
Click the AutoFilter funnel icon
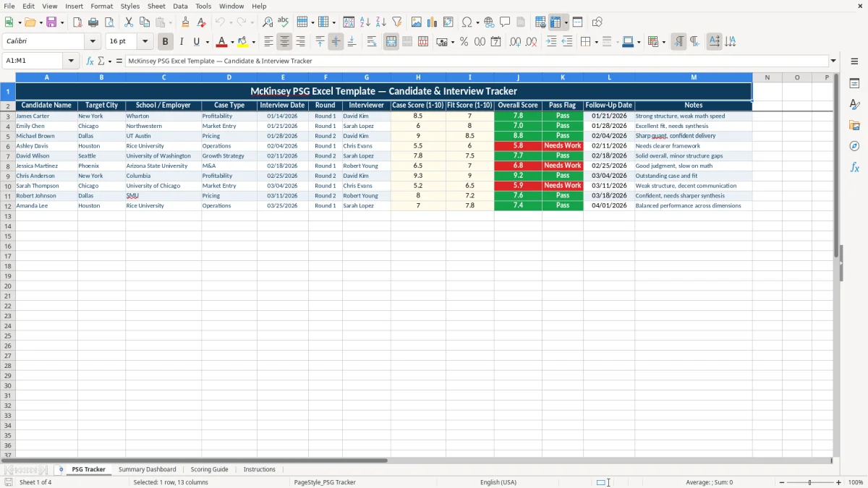396,22
